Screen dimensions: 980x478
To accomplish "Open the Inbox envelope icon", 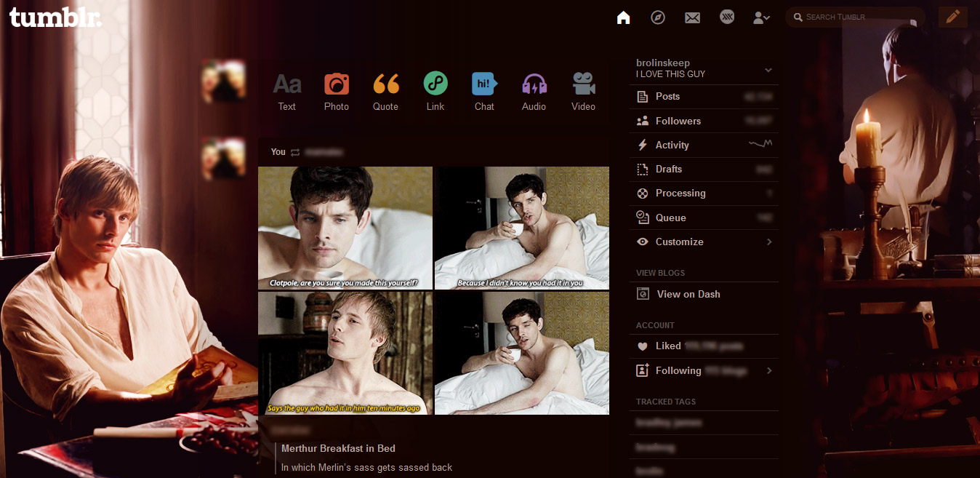I will click(x=692, y=17).
